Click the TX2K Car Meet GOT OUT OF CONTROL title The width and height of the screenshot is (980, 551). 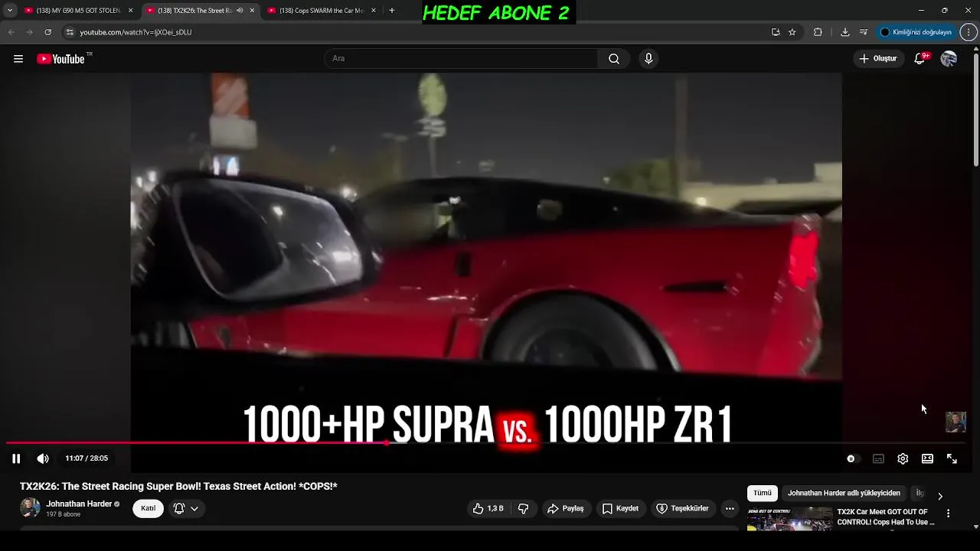(x=886, y=517)
